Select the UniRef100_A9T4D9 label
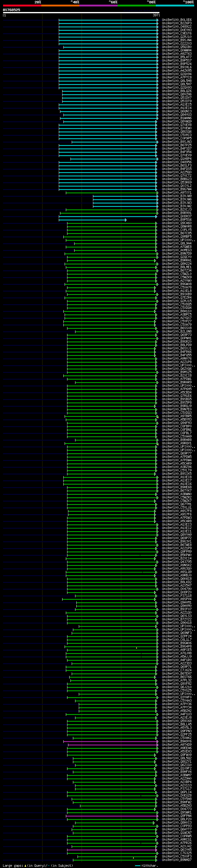The image size is (197, 868). (177, 745)
